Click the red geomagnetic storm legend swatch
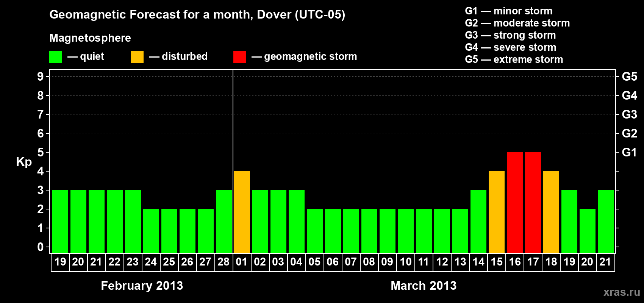Image resolution: width=644 pixels, height=303 pixels. (239, 57)
